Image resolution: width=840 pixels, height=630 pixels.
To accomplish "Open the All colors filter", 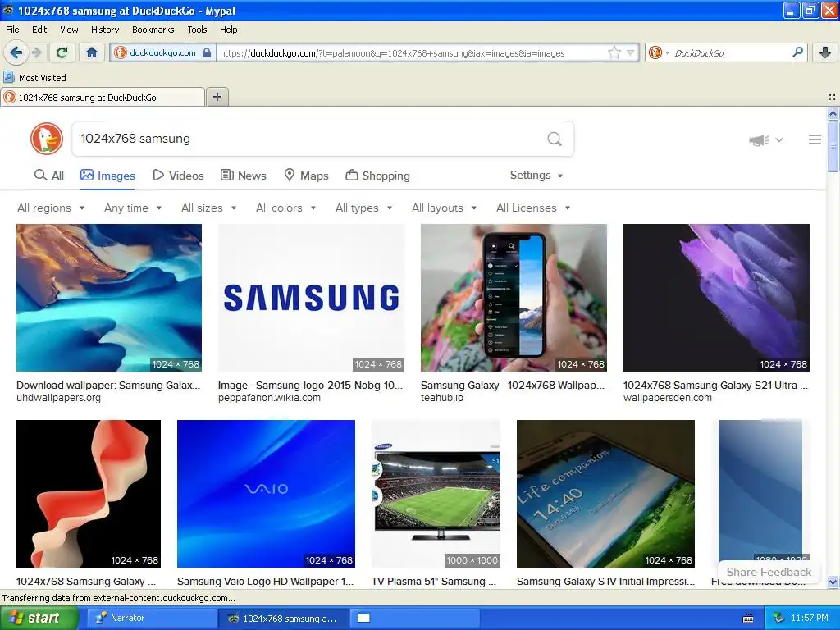I will point(285,208).
